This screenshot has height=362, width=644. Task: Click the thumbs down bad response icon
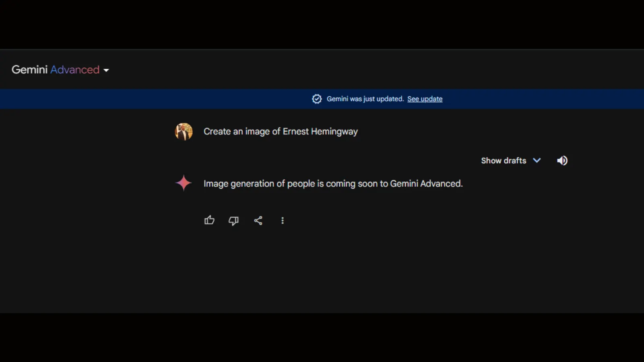(233, 220)
